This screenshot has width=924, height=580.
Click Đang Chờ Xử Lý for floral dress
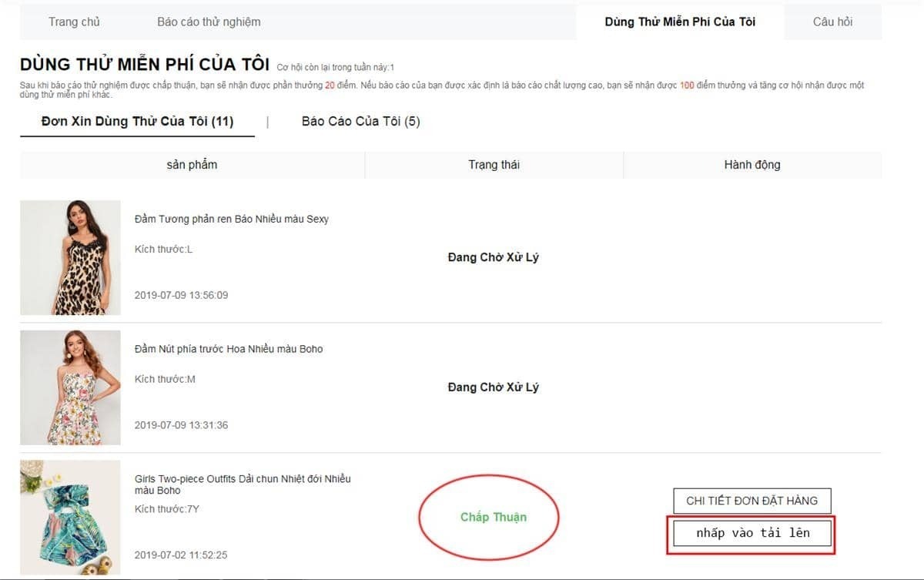coord(493,387)
